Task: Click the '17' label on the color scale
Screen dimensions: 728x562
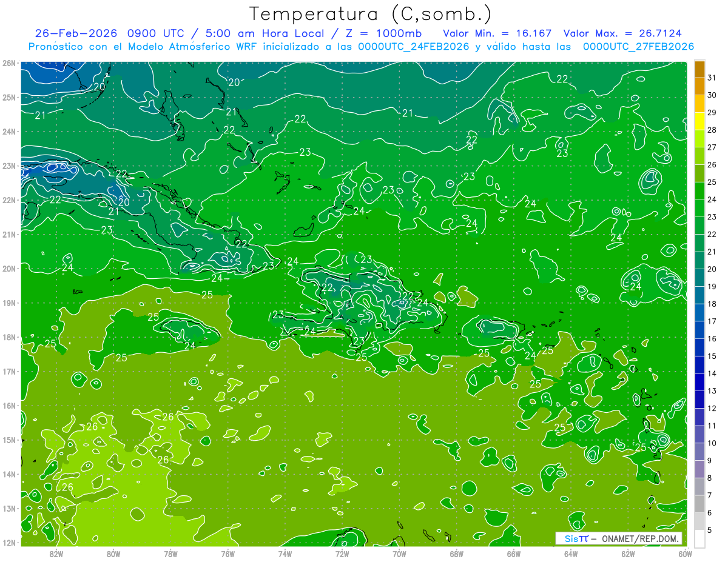Action: pyautogui.click(x=712, y=321)
